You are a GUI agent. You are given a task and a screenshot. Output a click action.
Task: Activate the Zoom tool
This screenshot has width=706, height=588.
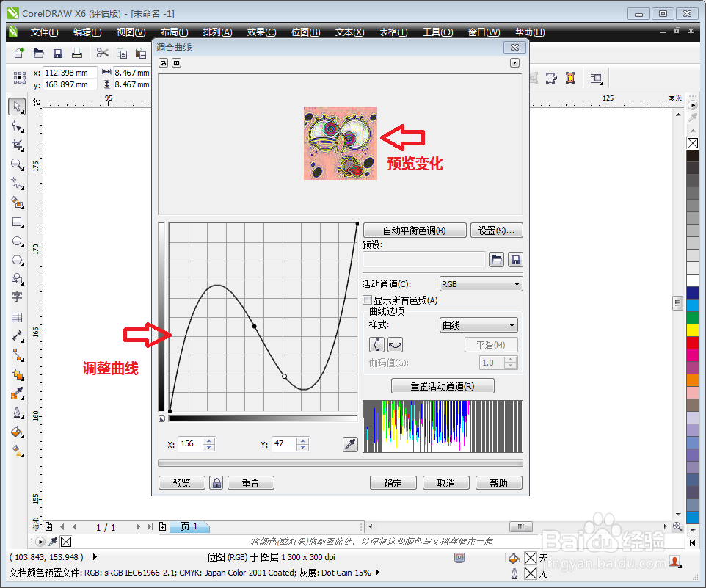coord(17,164)
